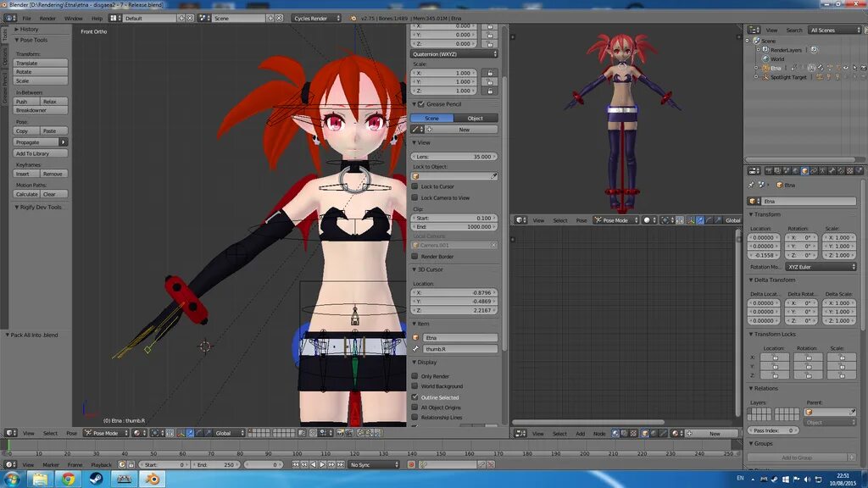The height and width of the screenshot is (488, 868).
Task: Click Add To Library button
Action: [41, 153]
